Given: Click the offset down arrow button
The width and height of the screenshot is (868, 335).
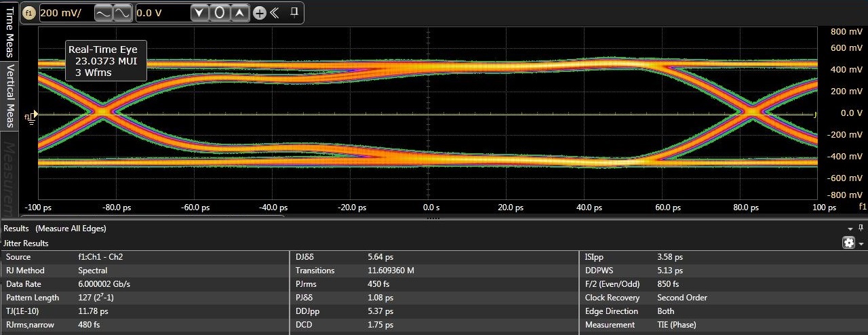Looking at the screenshot, I should pyautogui.click(x=198, y=13).
